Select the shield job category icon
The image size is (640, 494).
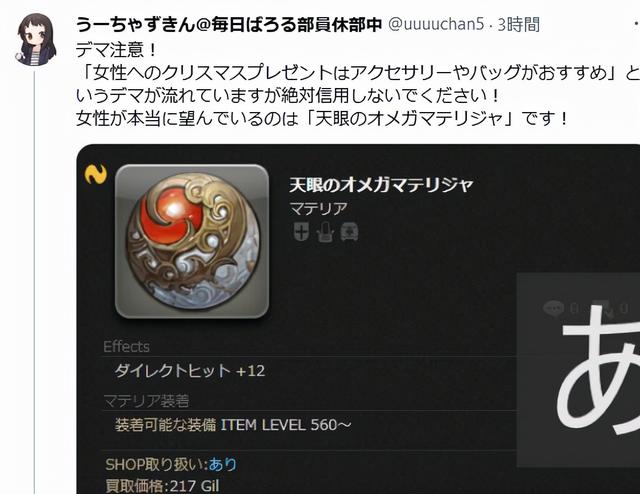click(x=301, y=232)
